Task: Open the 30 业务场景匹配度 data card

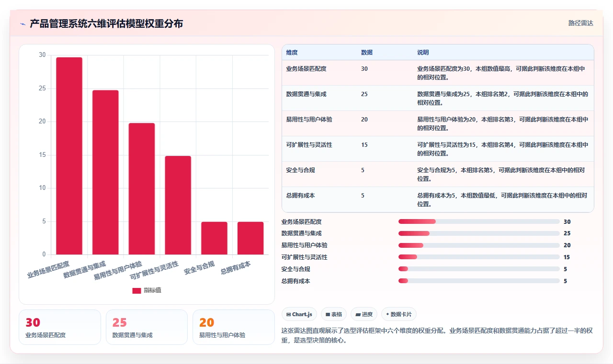Action: pos(60,327)
